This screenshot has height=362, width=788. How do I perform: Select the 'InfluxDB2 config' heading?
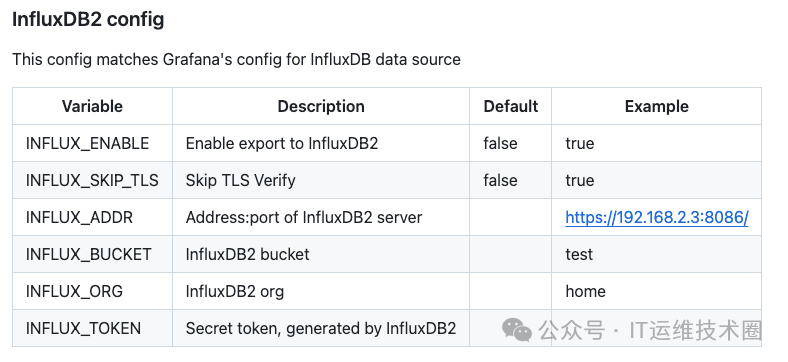pyautogui.click(x=88, y=20)
